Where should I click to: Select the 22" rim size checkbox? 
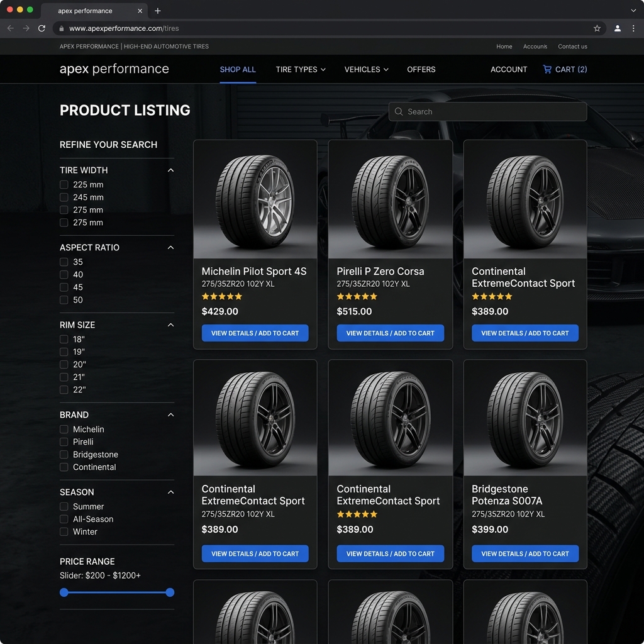[x=64, y=389]
